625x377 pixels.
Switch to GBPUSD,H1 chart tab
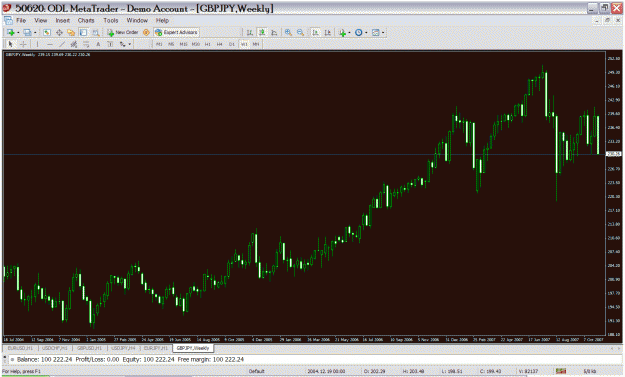click(89, 348)
